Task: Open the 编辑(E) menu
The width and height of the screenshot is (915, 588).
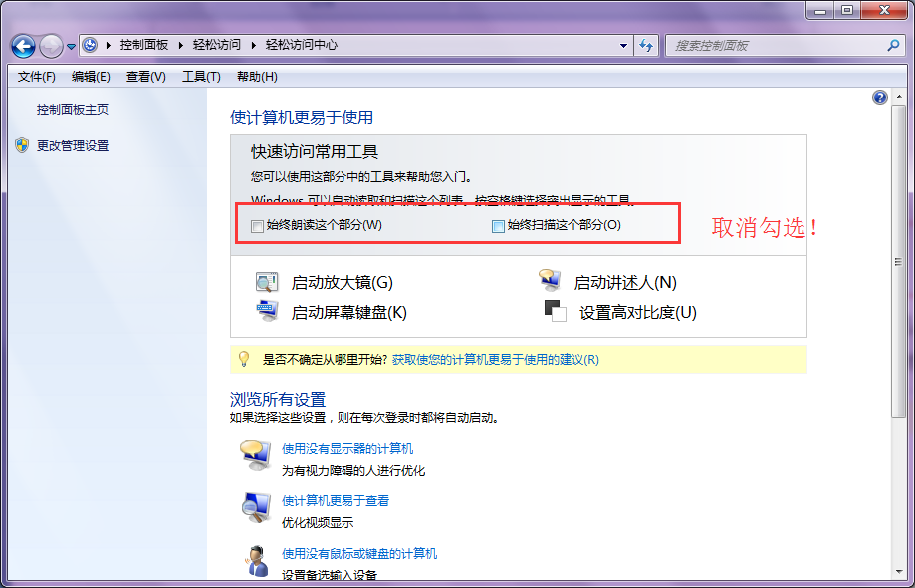Action: (x=91, y=77)
